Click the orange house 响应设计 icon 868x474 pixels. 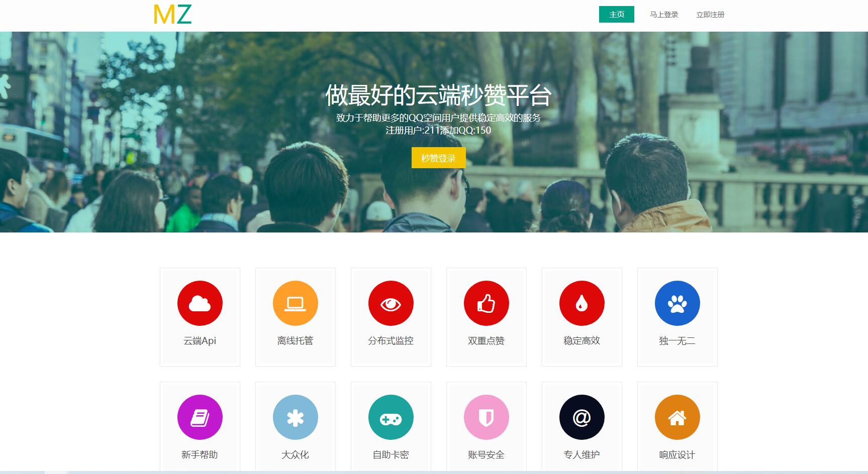coord(677,417)
